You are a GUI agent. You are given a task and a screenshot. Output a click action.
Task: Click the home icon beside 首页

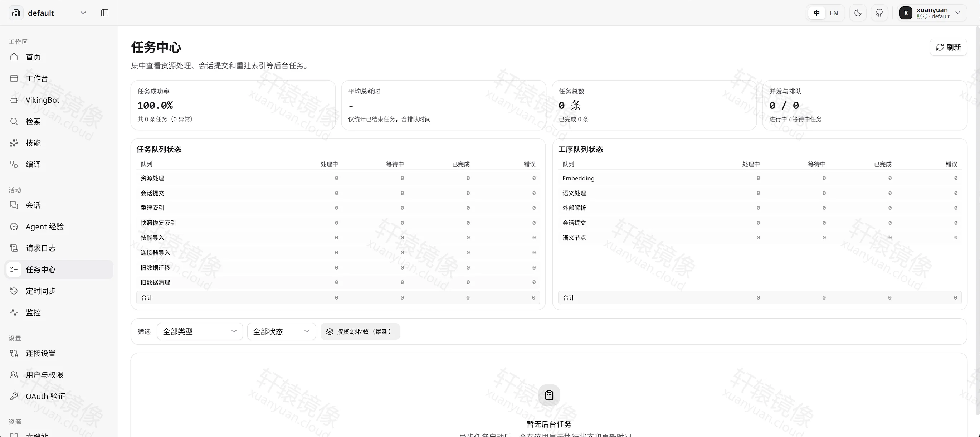tap(14, 57)
